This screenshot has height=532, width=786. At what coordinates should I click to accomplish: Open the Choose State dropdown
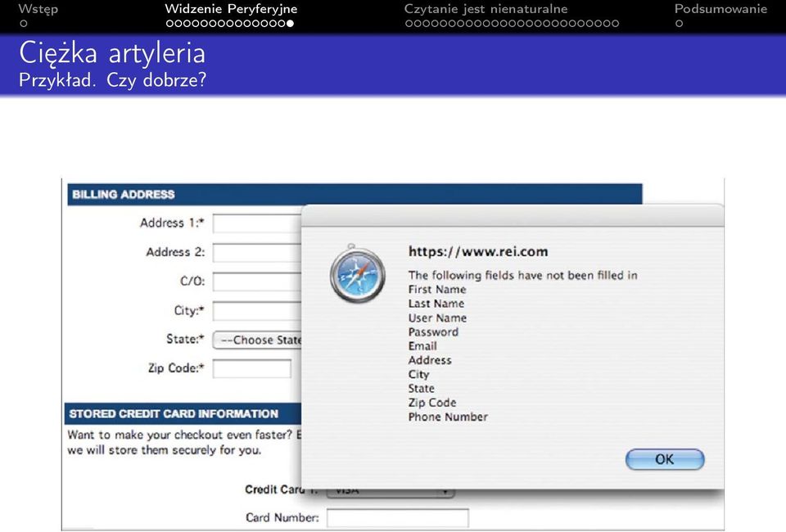[257, 340]
